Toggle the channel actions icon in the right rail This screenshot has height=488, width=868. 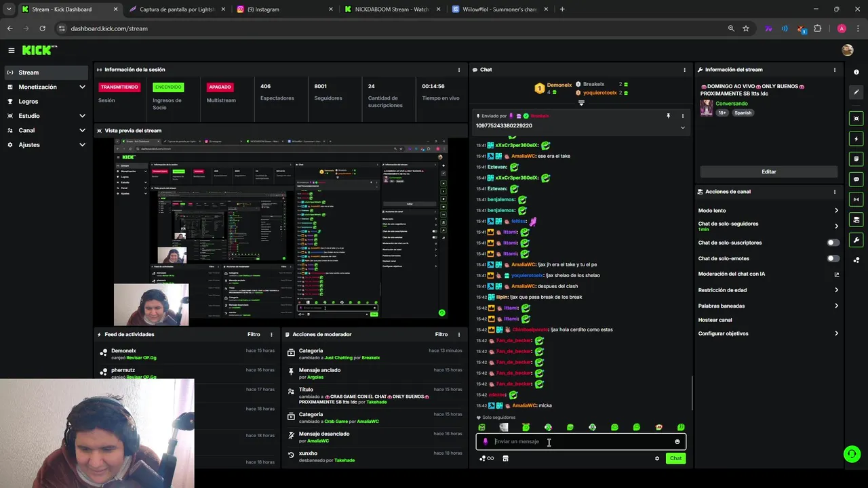(856, 220)
